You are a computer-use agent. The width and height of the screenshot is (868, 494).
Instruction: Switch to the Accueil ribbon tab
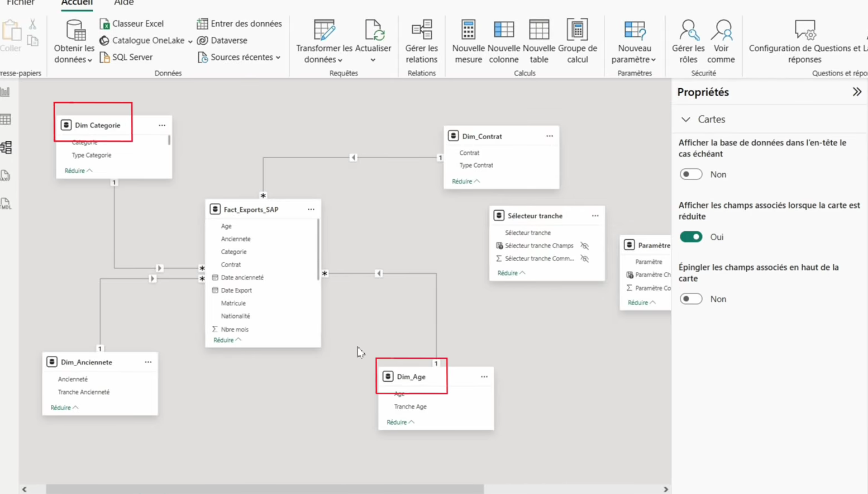point(77,3)
